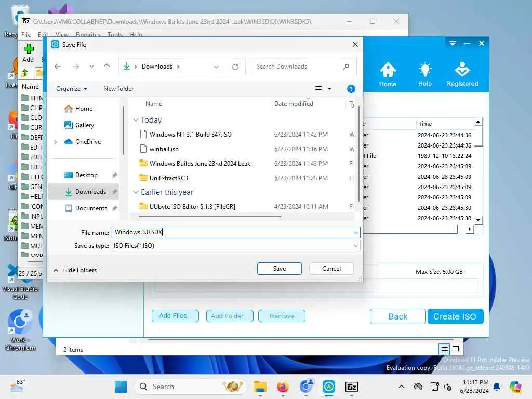Select Windows NT 3.1 Build 347.ISO file

pyautogui.click(x=190, y=135)
